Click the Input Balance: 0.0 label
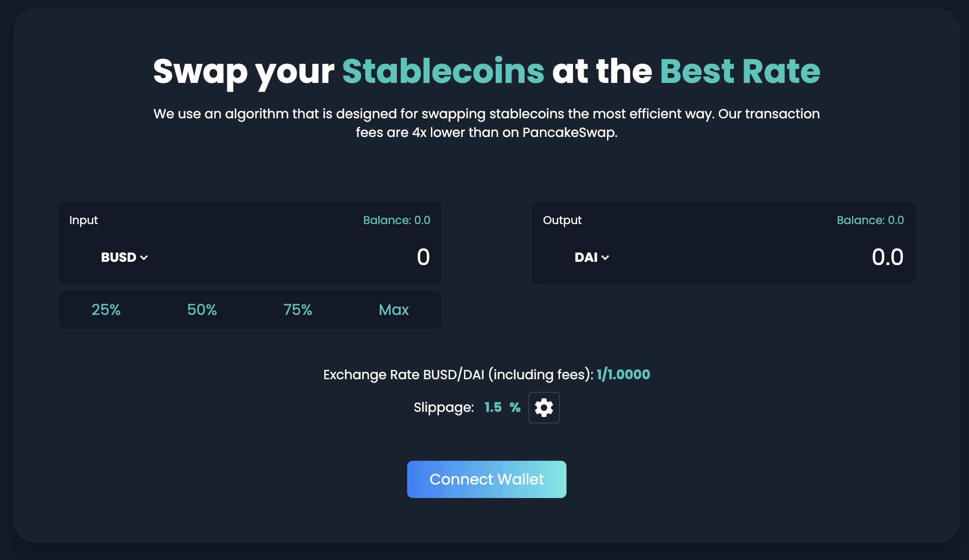 click(396, 220)
